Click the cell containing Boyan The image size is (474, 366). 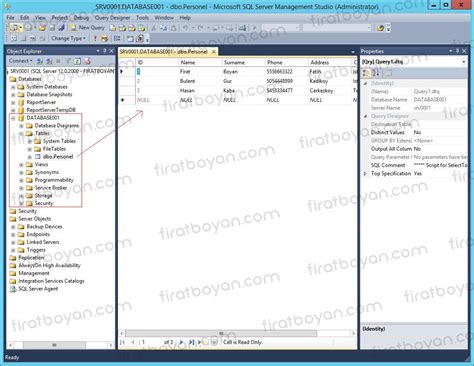click(243, 72)
